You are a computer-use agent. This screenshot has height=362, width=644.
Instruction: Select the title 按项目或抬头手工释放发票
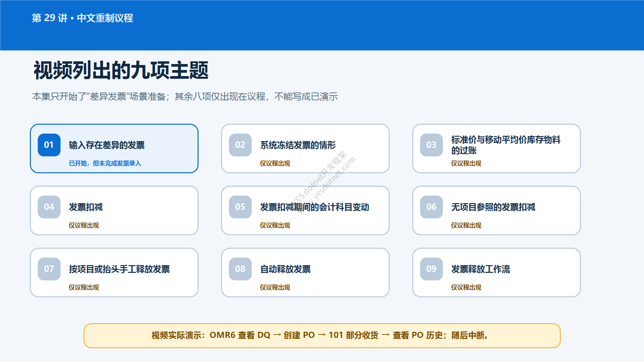click(119, 269)
